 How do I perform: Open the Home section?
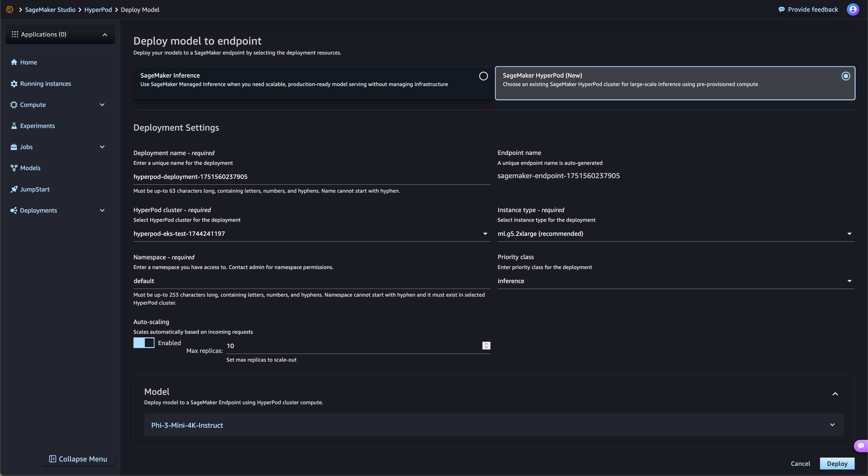[x=28, y=62]
